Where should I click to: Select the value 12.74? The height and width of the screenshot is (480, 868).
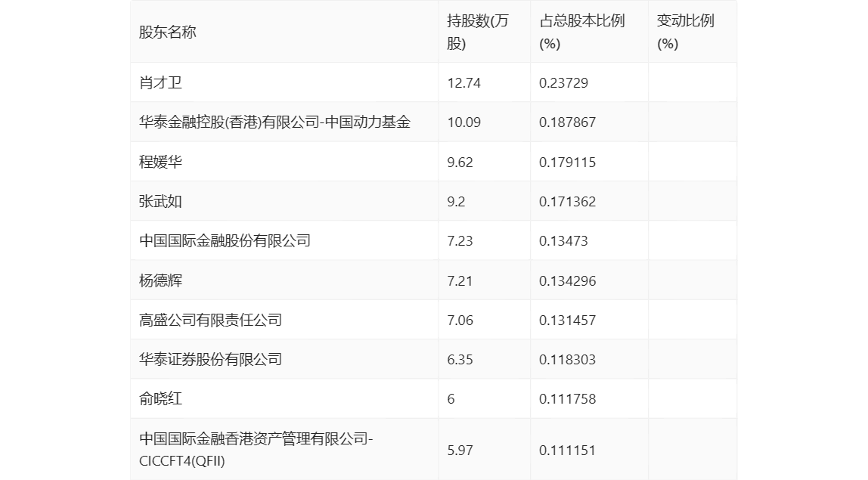464,83
